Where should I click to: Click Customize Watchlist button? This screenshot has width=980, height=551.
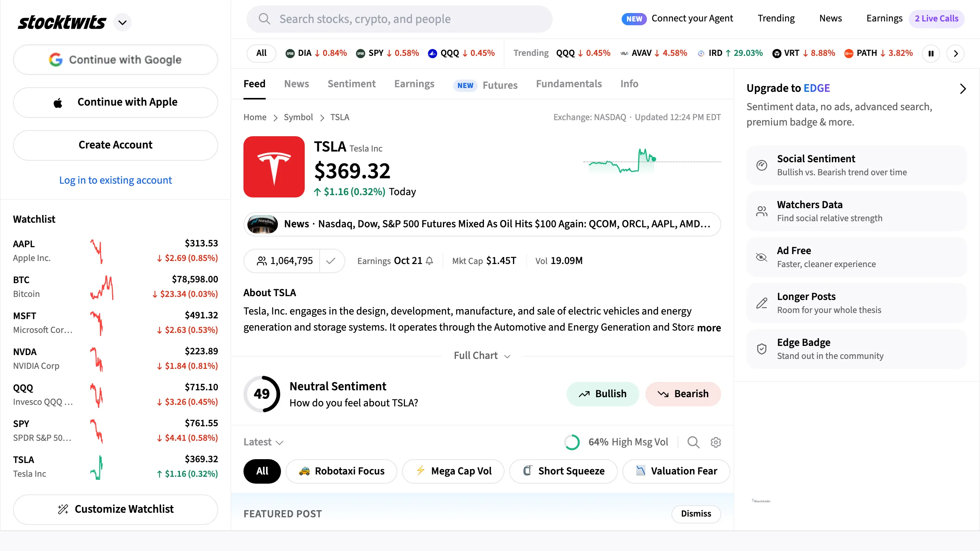pyautogui.click(x=116, y=509)
